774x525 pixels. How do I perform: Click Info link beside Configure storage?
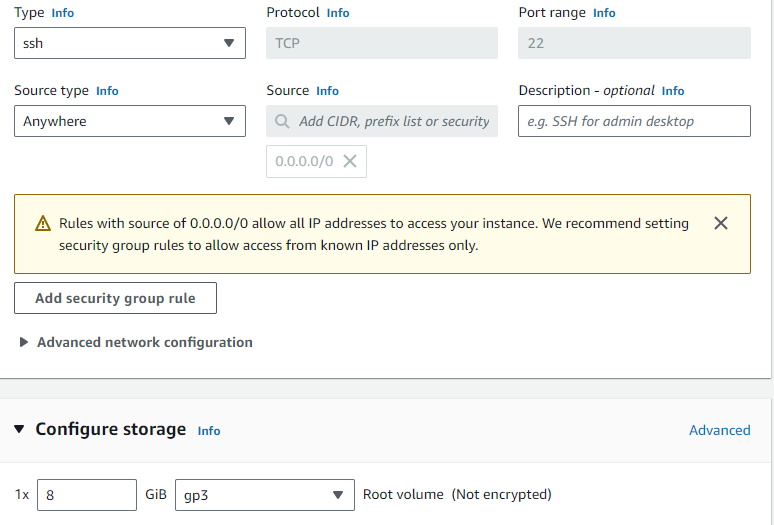pos(209,431)
